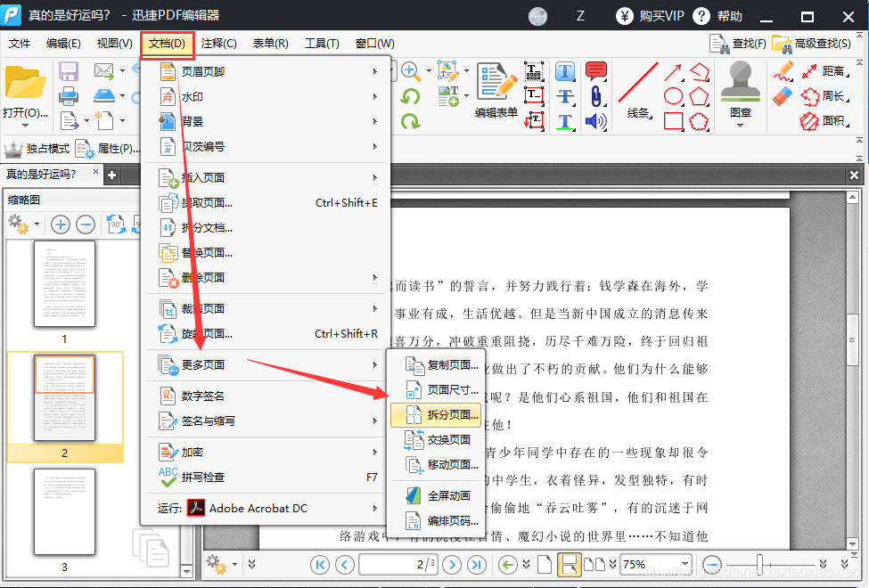The height and width of the screenshot is (588, 869).
Task: Choose 复制页面... from submenu
Action: 436,364
